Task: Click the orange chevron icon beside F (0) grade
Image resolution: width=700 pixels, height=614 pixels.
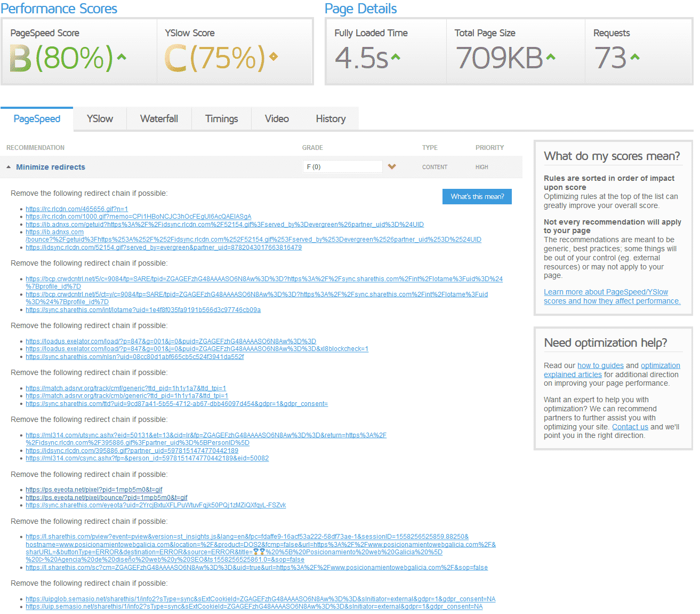Action: point(392,166)
